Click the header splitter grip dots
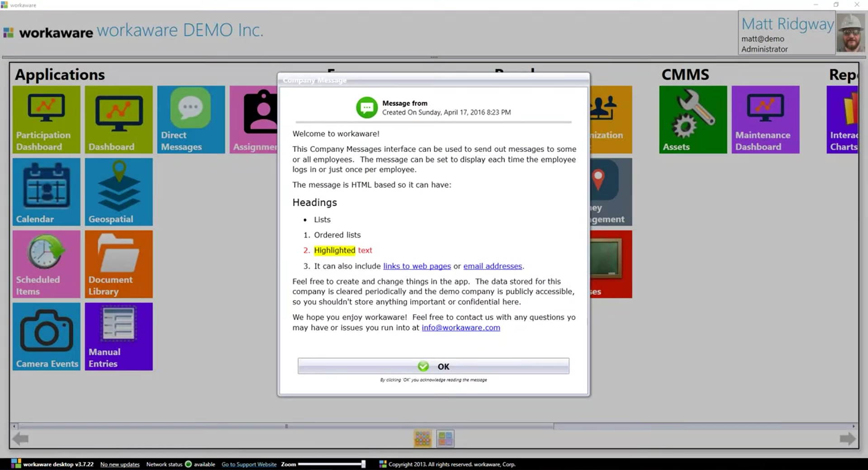This screenshot has height=470, width=868. tap(434, 57)
